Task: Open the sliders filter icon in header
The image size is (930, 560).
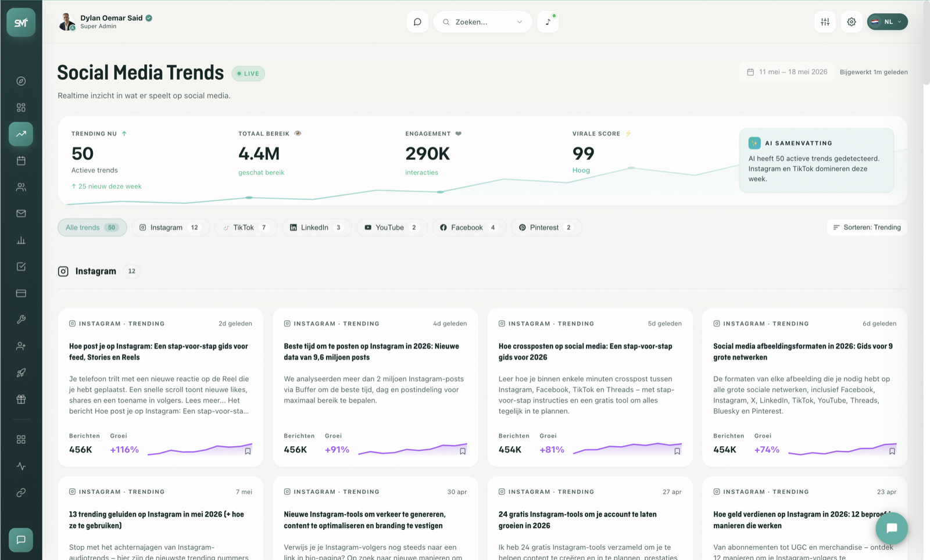Action: pos(825,22)
